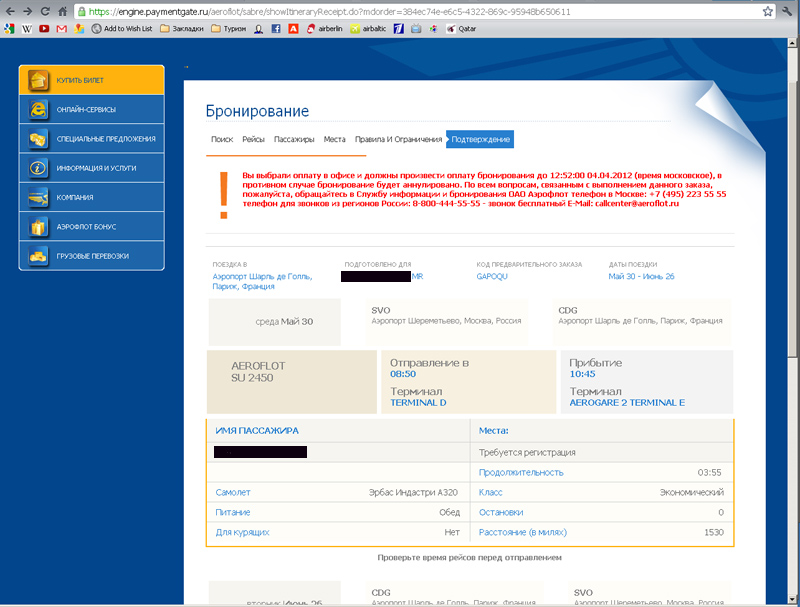Click departure time 08:50
The image size is (800, 607).
pos(403,374)
